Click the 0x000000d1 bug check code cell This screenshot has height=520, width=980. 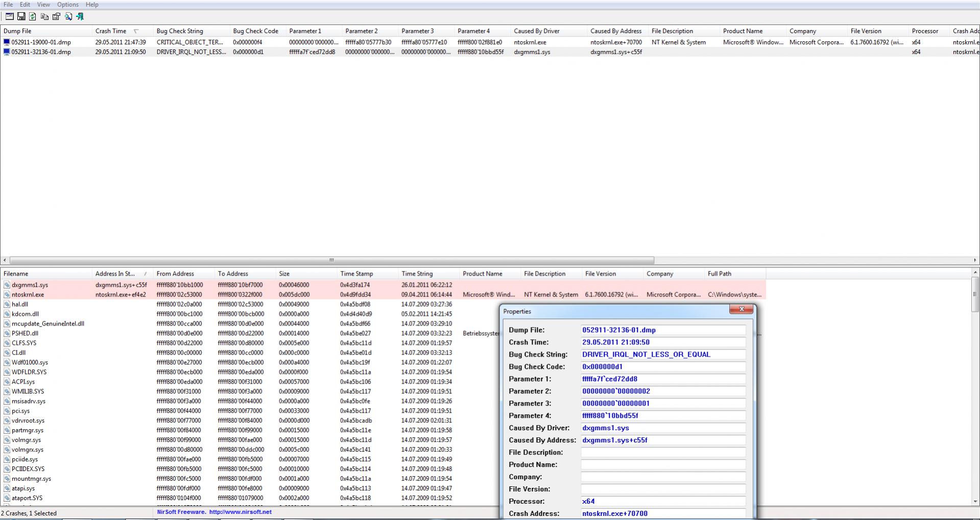pyautogui.click(x=248, y=52)
